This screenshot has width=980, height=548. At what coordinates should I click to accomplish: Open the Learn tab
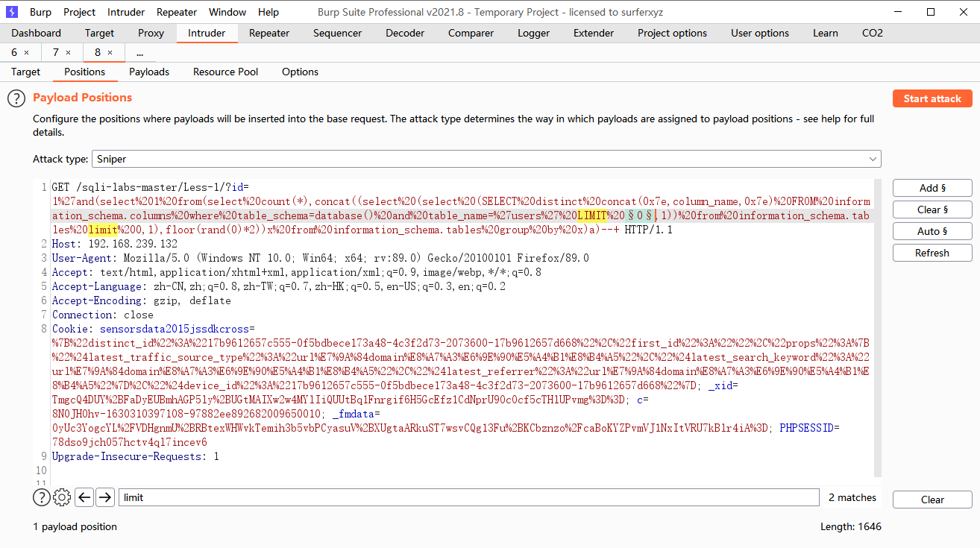point(826,33)
